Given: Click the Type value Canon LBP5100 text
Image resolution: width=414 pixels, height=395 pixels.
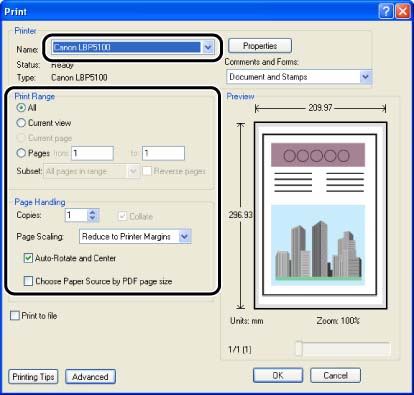Looking at the screenshot, I should pyautogui.click(x=79, y=78).
